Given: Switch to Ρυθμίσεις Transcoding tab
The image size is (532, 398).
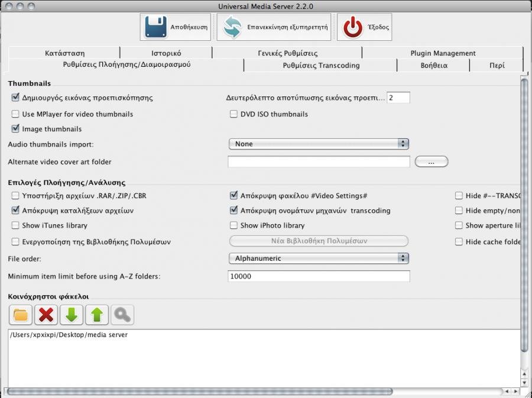Looking at the screenshot, I should [x=321, y=66].
